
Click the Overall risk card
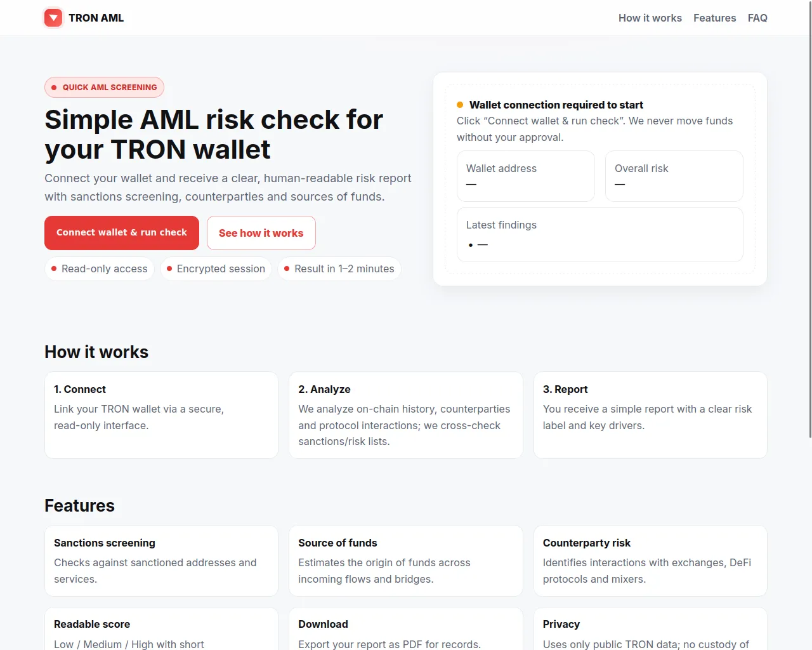point(674,176)
